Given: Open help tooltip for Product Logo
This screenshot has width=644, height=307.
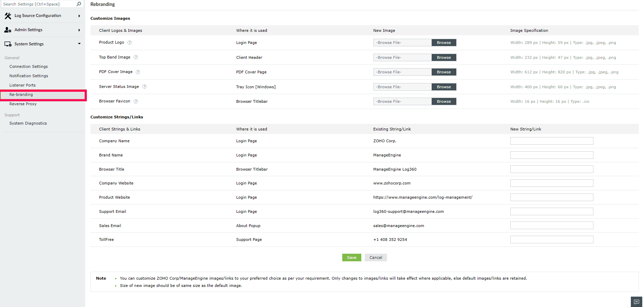Looking at the screenshot, I should (x=130, y=43).
